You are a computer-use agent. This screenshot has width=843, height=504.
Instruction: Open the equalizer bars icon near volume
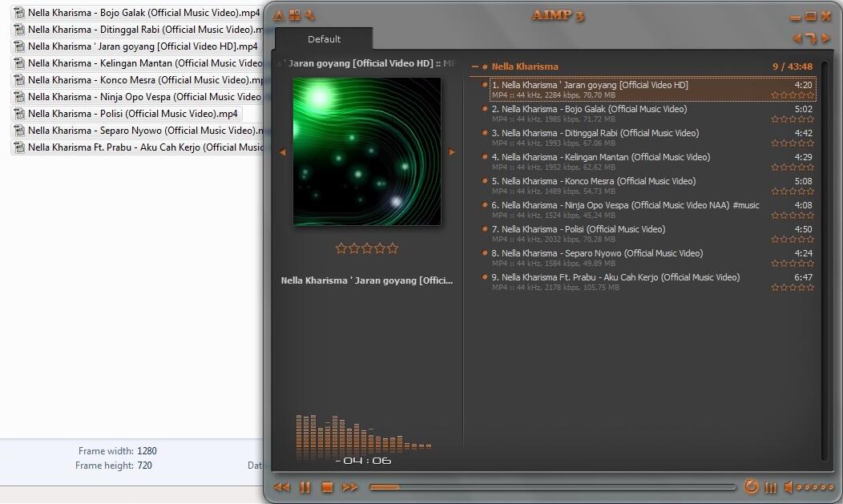770,486
